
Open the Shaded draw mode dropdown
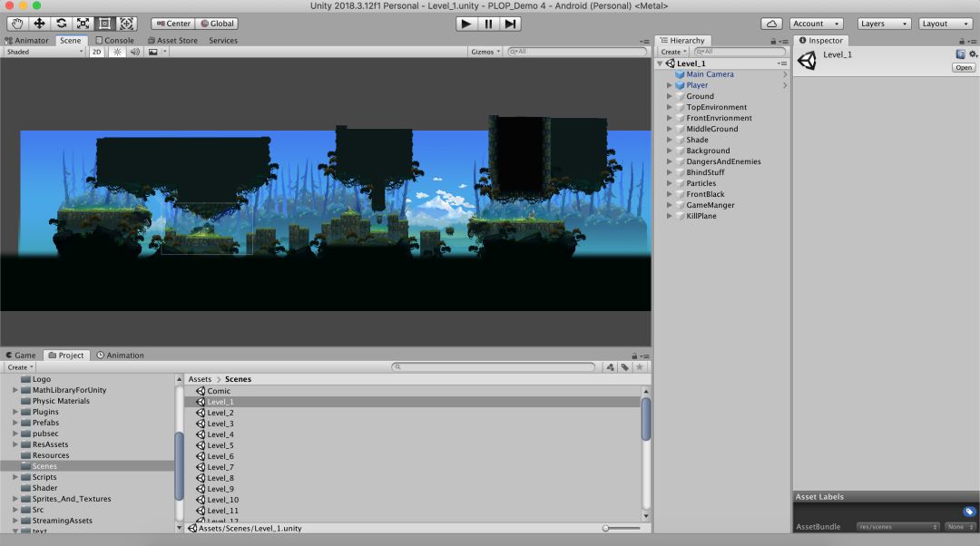44,52
